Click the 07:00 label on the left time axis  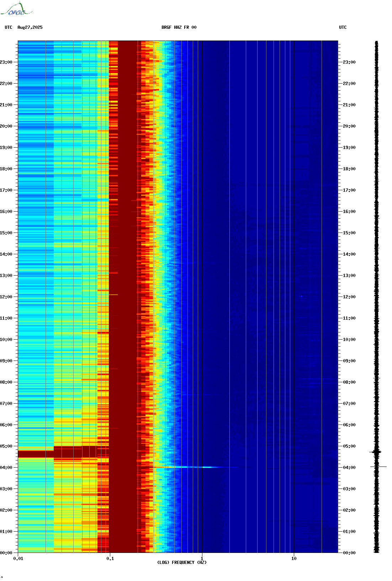(6, 404)
